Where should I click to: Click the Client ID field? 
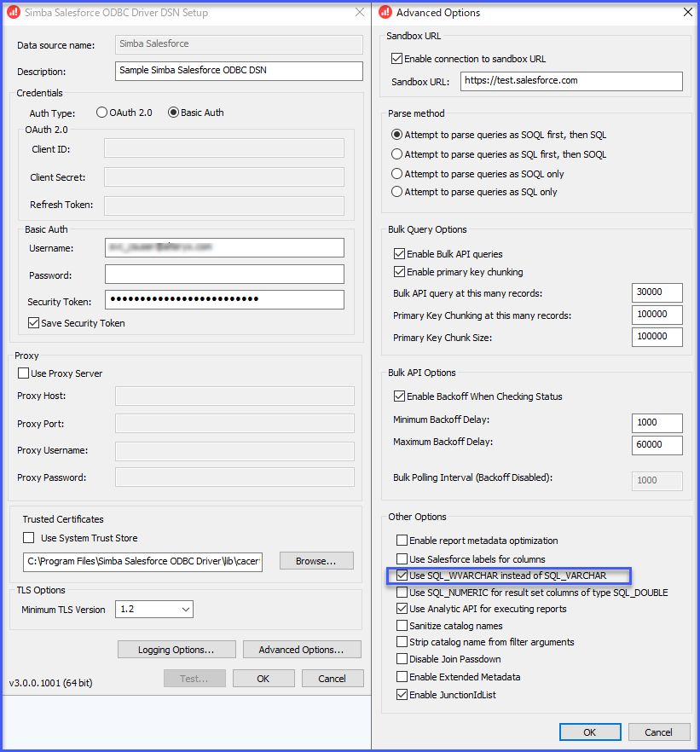224,148
